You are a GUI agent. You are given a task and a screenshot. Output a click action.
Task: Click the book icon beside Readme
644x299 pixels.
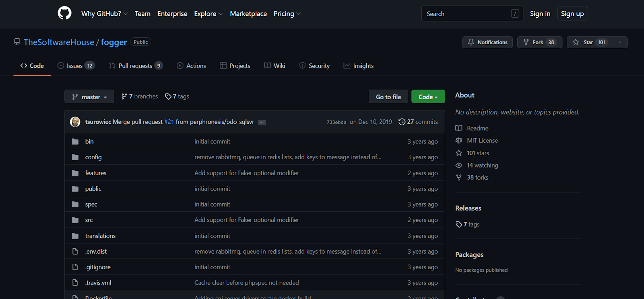click(x=459, y=128)
